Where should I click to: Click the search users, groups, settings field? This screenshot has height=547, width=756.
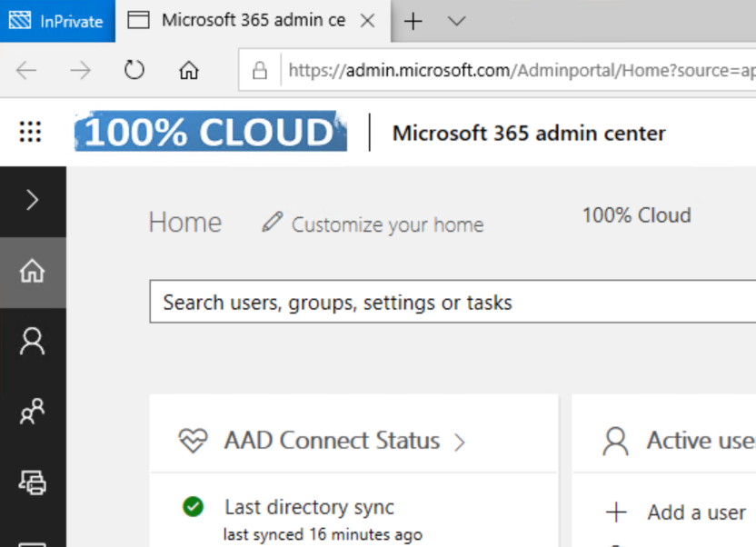453,303
